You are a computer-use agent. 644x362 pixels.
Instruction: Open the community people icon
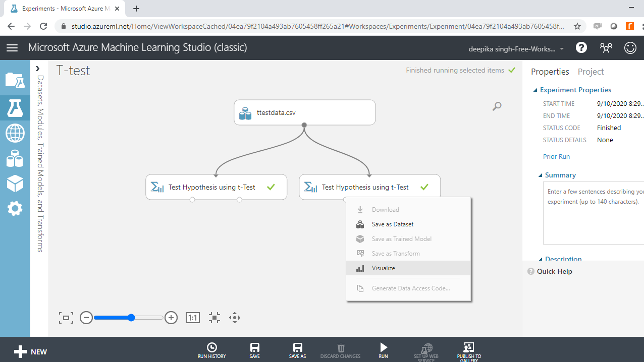(x=606, y=48)
